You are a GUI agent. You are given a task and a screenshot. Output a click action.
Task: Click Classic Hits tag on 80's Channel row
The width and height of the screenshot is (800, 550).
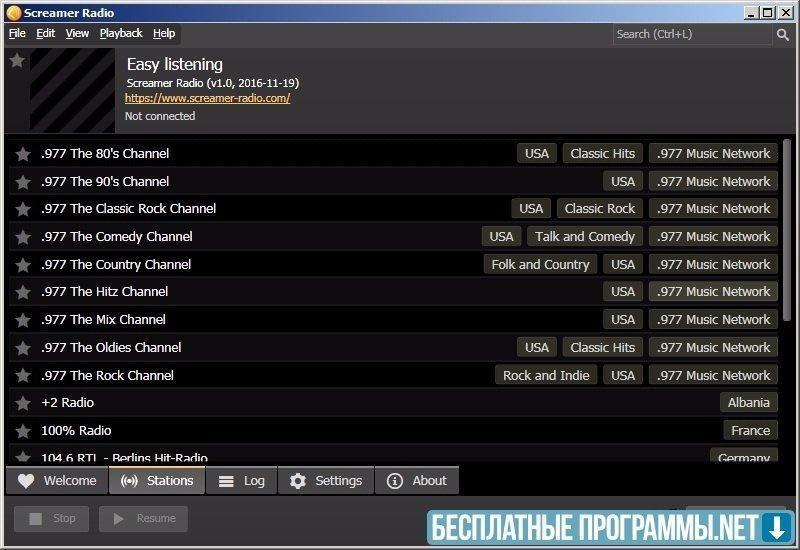point(603,154)
